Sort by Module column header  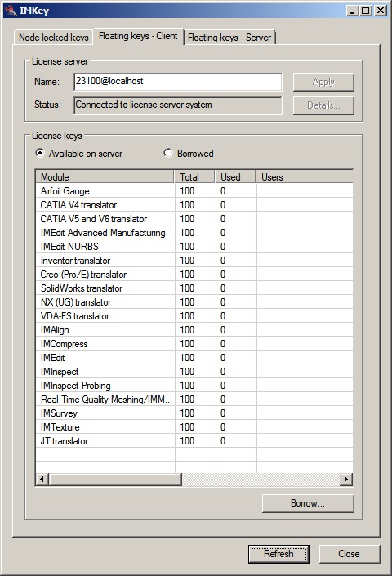point(105,176)
